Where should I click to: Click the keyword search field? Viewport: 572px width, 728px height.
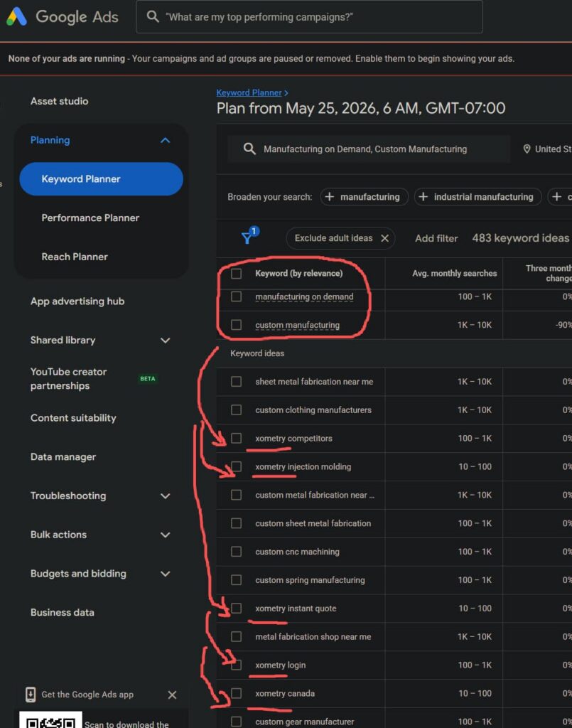click(x=369, y=149)
